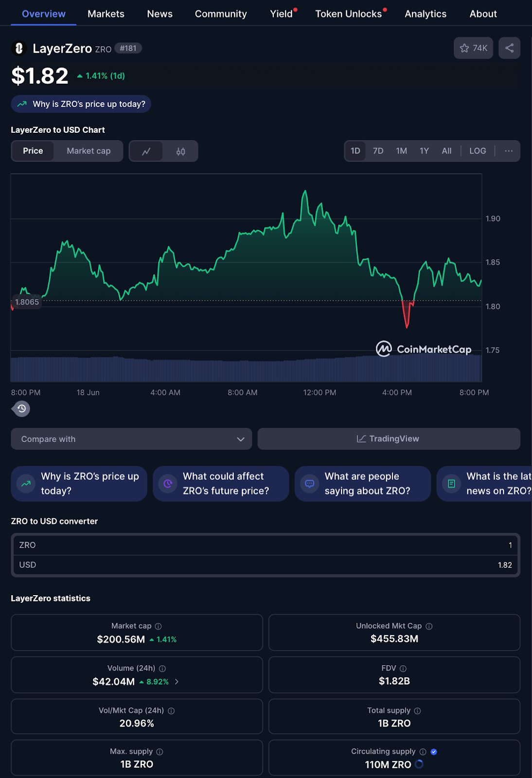The width and height of the screenshot is (532, 778).
Task: Expand the Compare with dropdown
Action: pyautogui.click(x=131, y=439)
